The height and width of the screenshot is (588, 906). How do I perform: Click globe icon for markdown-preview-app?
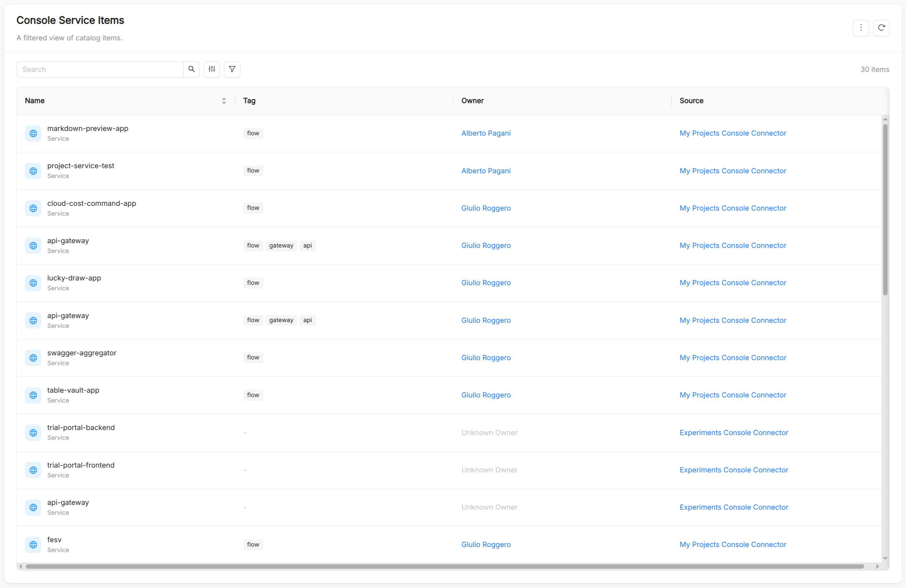(x=33, y=133)
